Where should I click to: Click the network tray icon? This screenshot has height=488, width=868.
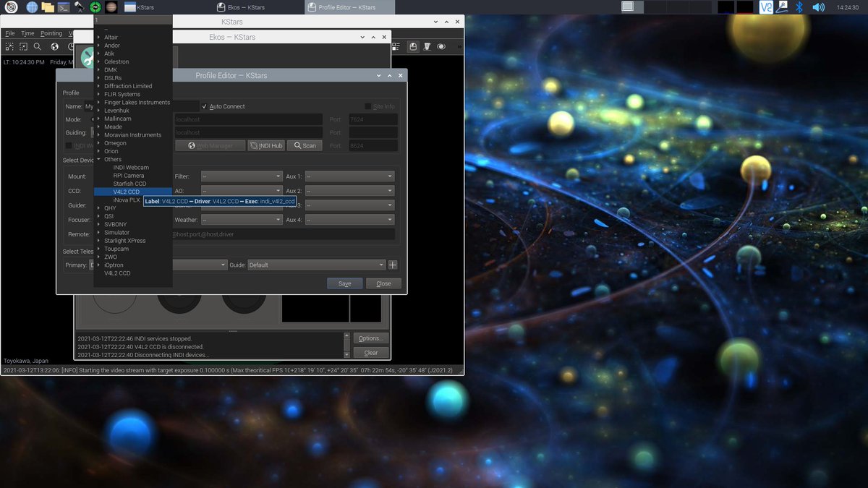tap(783, 7)
